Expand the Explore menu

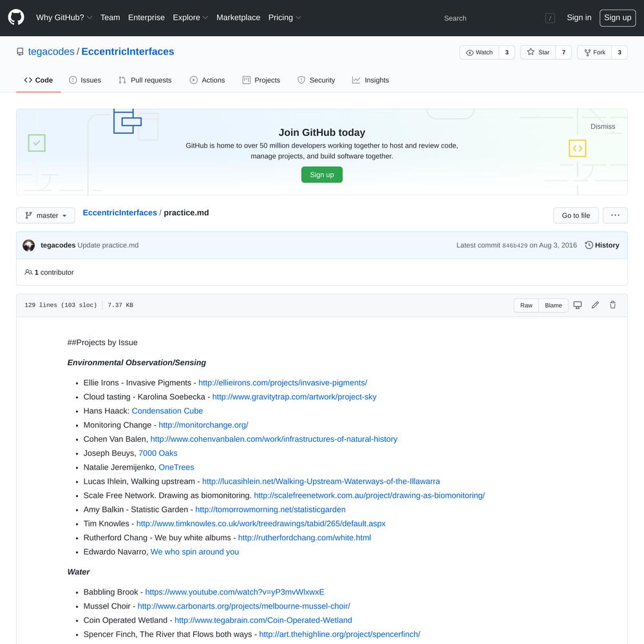pyautogui.click(x=190, y=17)
